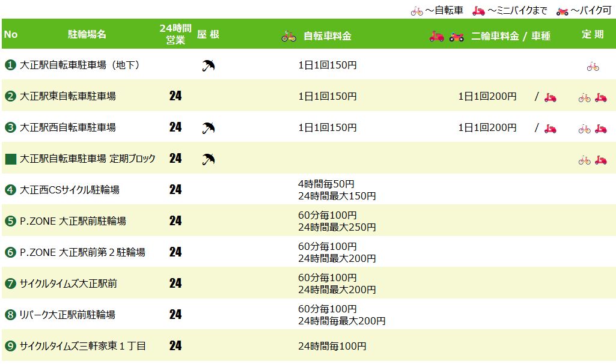Click the umbrella icon in the 大正駅西自転車駐車場 row
The width and height of the screenshot is (616, 364).
pyautogui.click(x=209, y=127)
